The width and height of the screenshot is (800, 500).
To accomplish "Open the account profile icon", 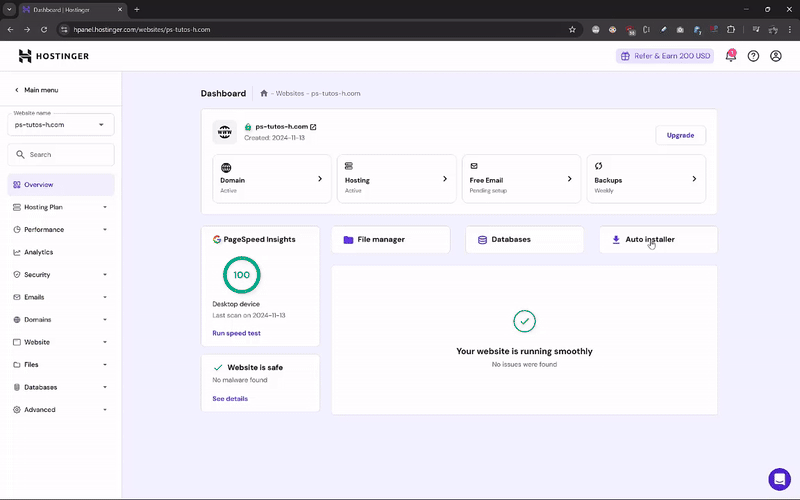I will (776, 56).
